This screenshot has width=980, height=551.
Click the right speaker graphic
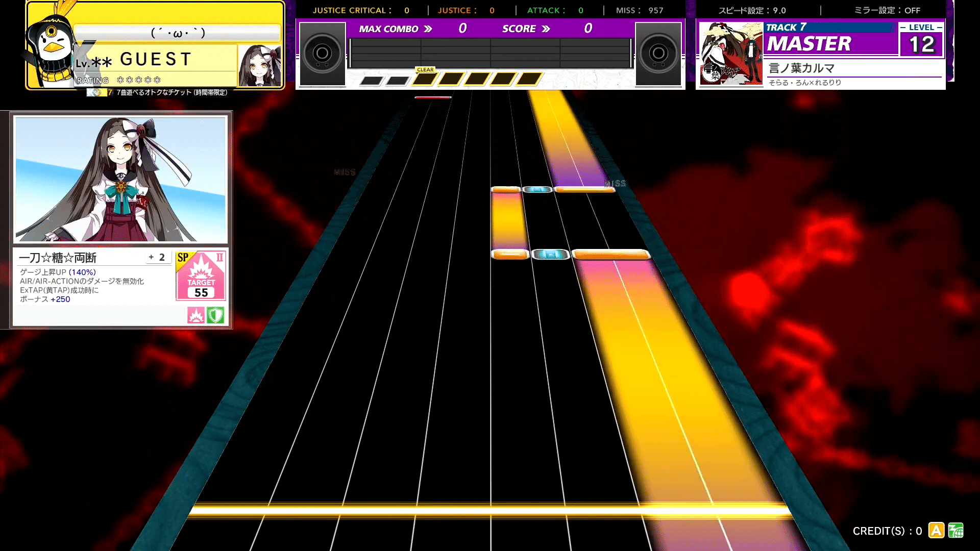(x=658, y=54)
